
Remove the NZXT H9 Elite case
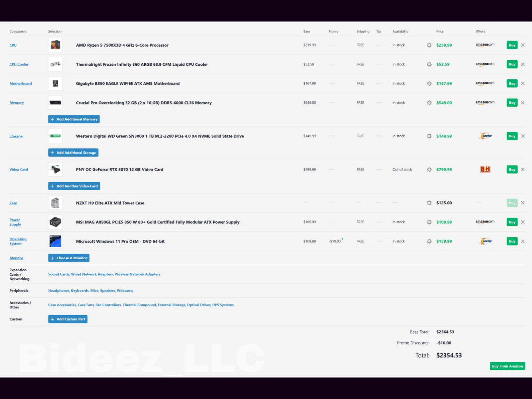coord(523,203)
